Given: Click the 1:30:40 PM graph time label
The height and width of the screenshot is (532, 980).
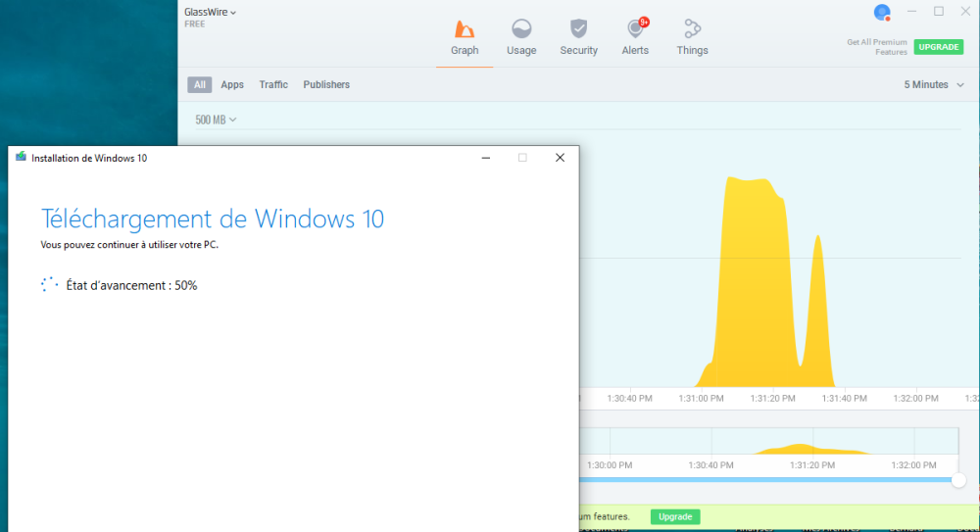Looking at the screenshot, I should (x=629, y=398).
